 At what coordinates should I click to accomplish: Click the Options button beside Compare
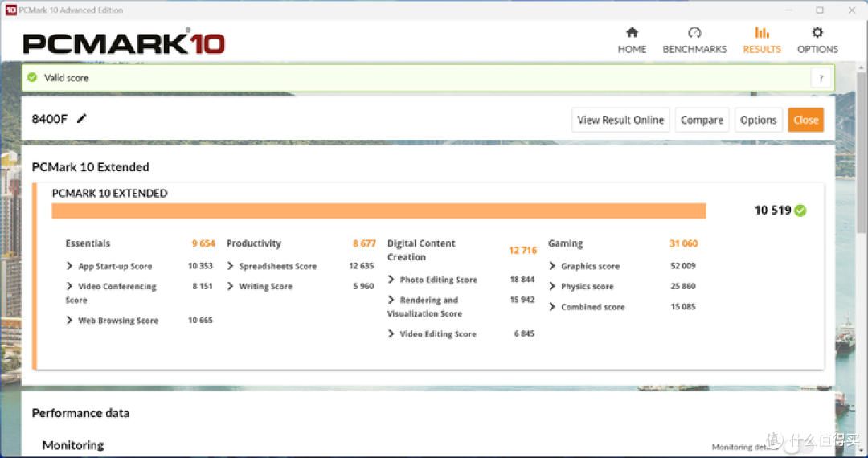(759, 120)
